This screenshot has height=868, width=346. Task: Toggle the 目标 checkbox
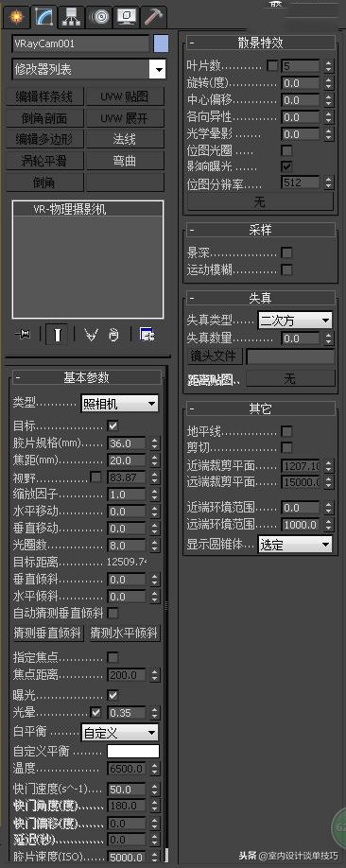(x=113, y=425)
